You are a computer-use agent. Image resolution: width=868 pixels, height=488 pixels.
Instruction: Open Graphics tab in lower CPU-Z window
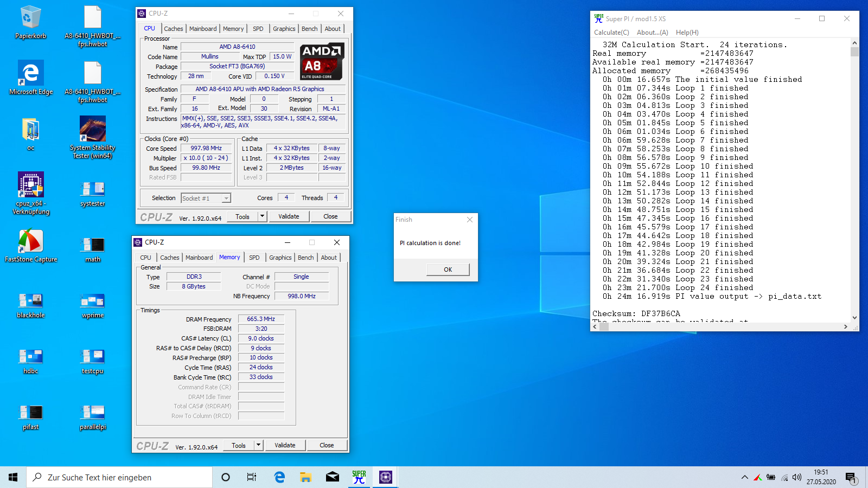(x=280, y=258)
